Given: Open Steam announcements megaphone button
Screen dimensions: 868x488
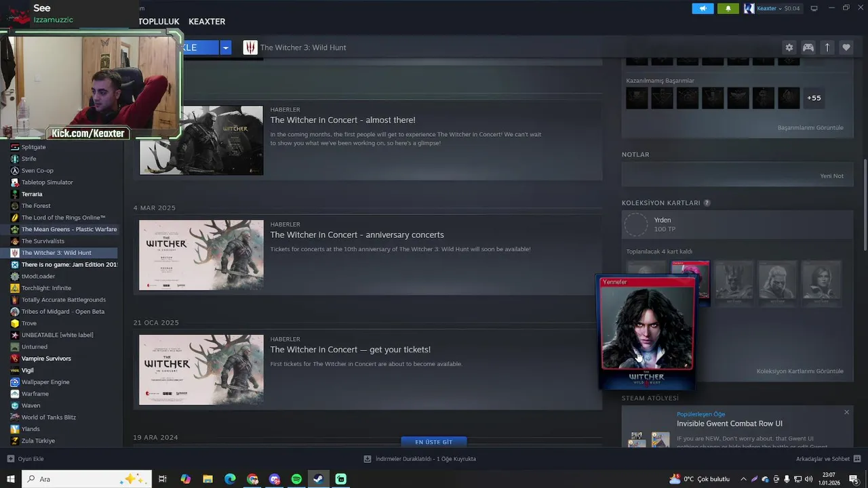Looking at the screenshot, I should click(703, 8).
